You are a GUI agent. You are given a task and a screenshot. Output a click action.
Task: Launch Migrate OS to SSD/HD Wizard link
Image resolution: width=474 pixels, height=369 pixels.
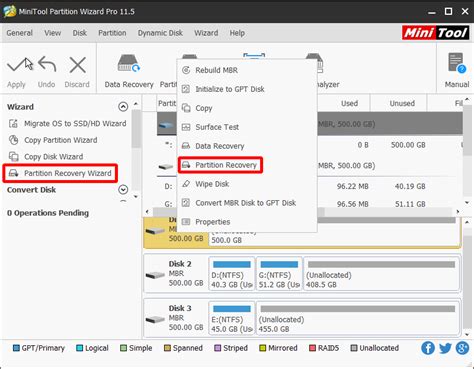pyautogui.click(x=75, y=123)
